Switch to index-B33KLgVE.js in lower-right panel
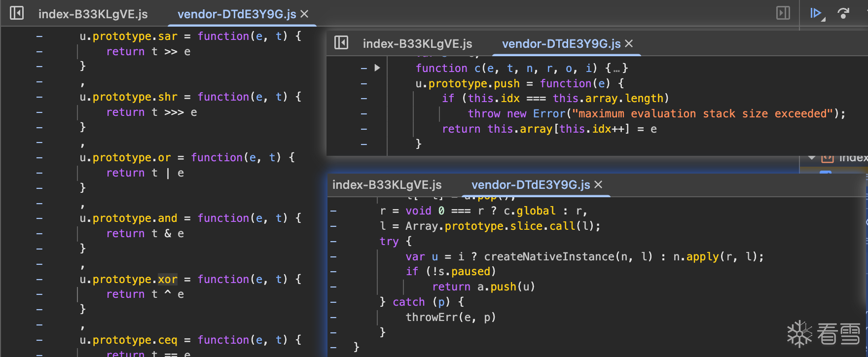The height and width of the screenshot is (357, 868). [387, 185]
